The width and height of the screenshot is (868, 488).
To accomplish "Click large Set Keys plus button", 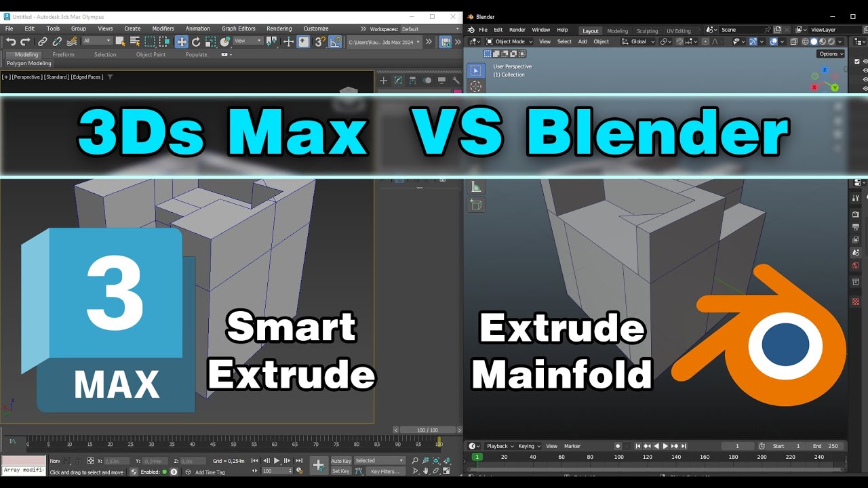I will click(x=319, y=466).
